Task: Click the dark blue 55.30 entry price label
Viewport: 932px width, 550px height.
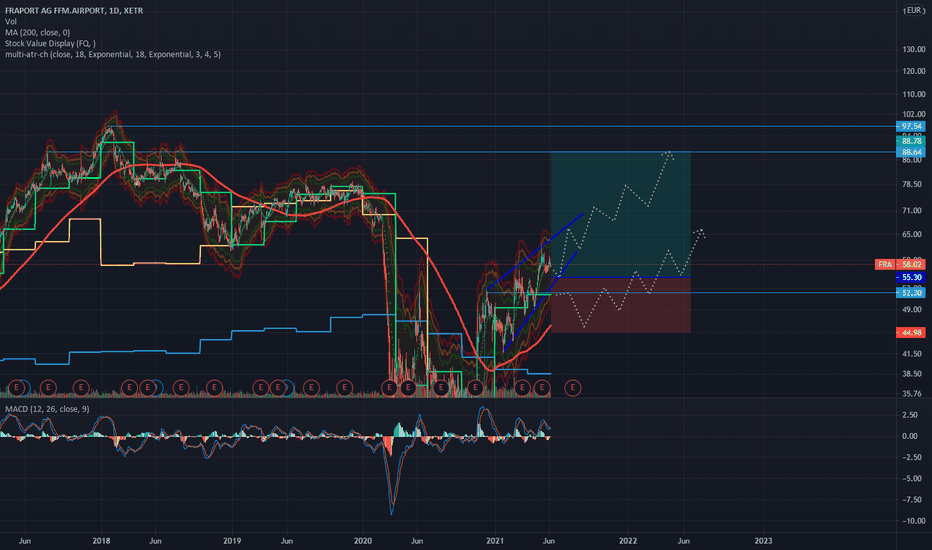Action: [x=911, y=278]
